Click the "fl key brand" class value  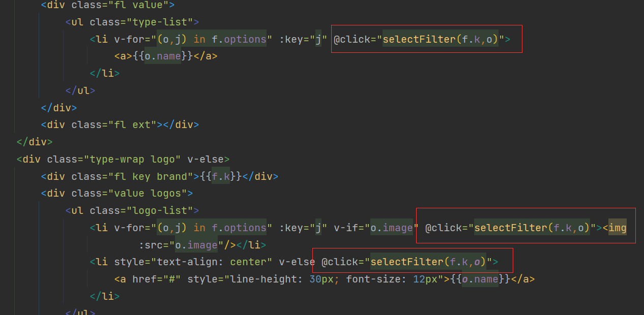click(150, 176)
